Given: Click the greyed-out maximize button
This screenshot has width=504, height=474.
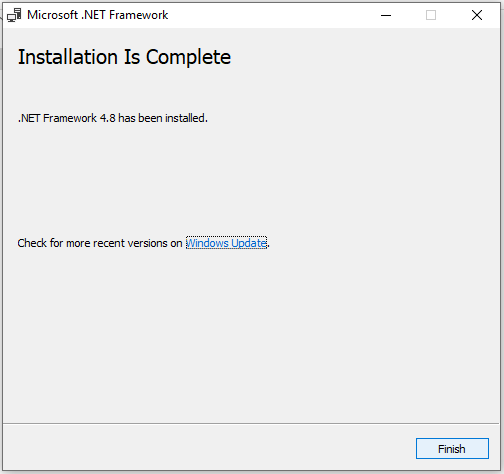Looking at the screenshot, I should click(431, 15).
